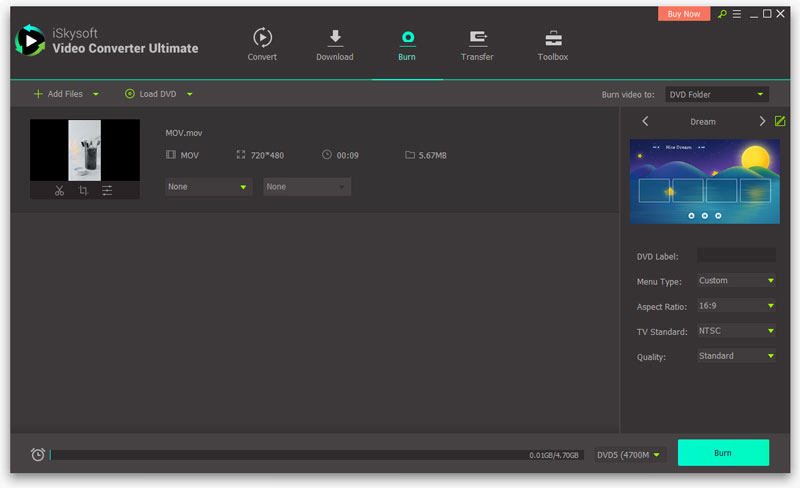
Task: Expand the Burn video to dropdown
Action: click(x=717, y=94)
